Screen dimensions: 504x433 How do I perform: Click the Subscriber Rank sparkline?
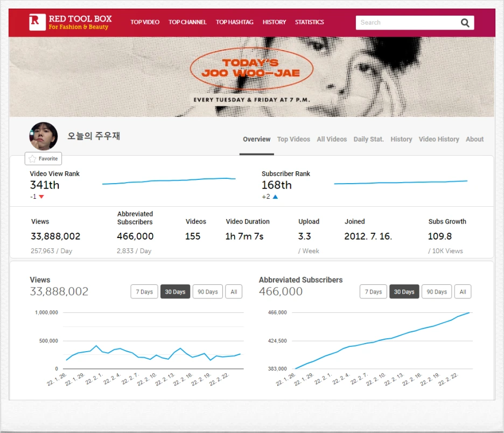point(401,182)
